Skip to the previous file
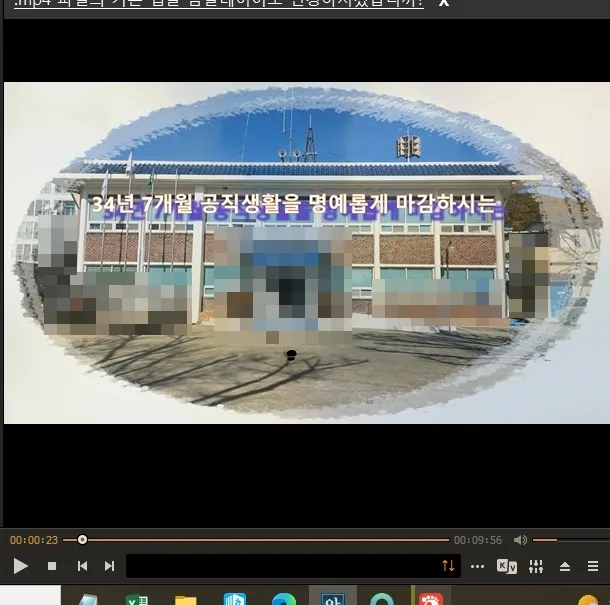The width and height of the screenshot is (610, 605). [x=82, y=566]
